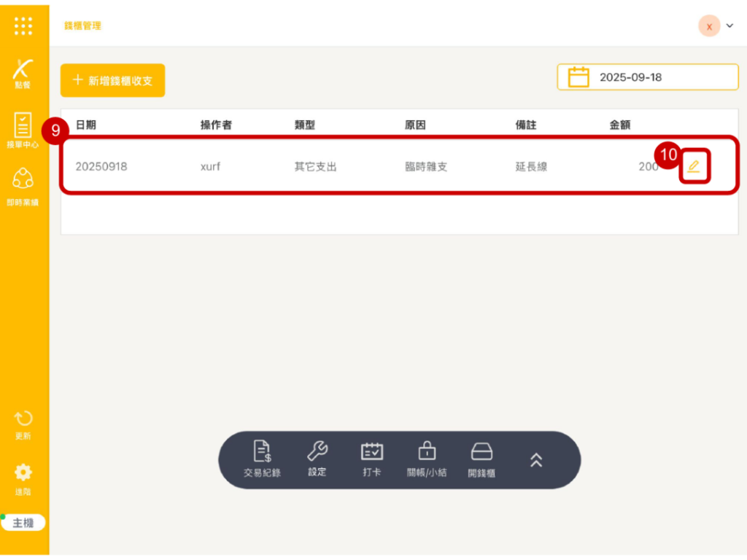Click the 主機 host status badge

pos(23,523)
